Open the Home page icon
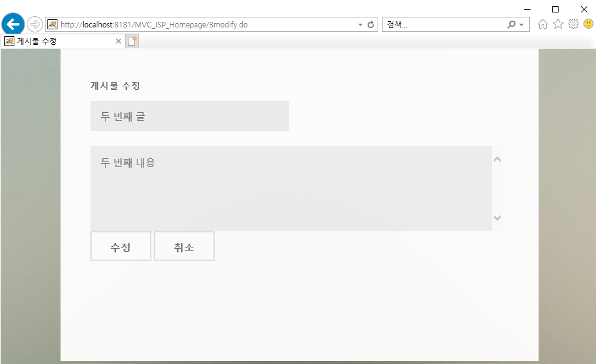Viewport: 596px width, 364px height. tap(542, 24)
